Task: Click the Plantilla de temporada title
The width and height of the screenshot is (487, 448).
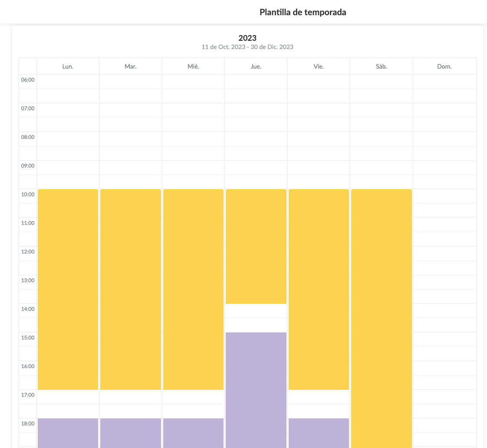Action: pyautogui.click(x=303, y=12)
